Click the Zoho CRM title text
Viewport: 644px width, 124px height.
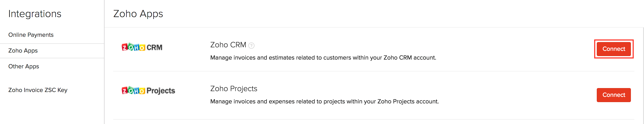(x=228, y=45)
